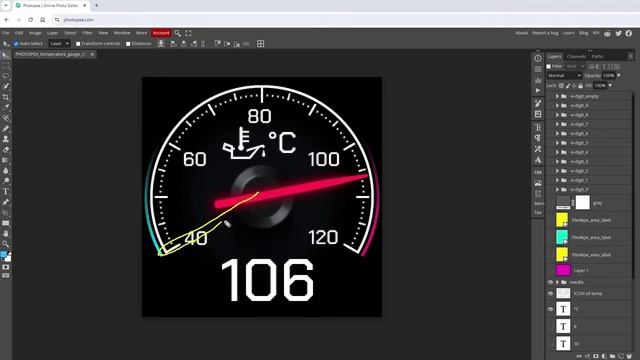640x360 pixels.
Task: Open the Paragraph panel icon
Action: (x=538, y=138)
